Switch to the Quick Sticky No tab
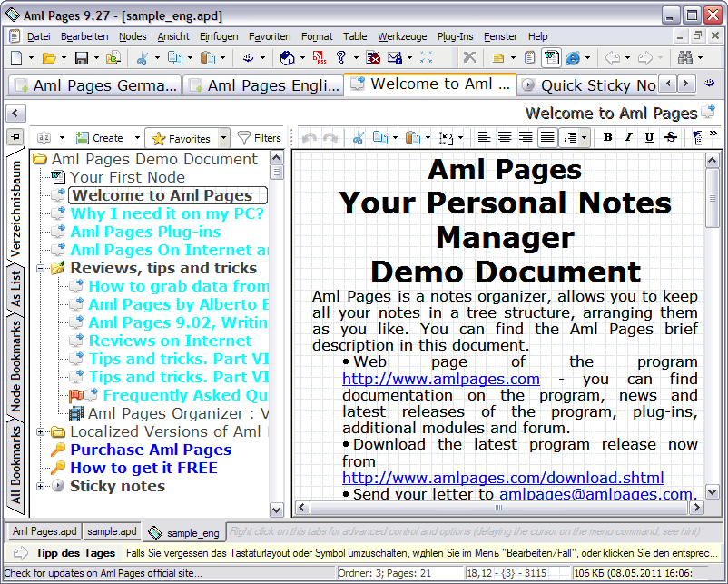The height and width of the screenshot is (584, 728). point(587,85)
